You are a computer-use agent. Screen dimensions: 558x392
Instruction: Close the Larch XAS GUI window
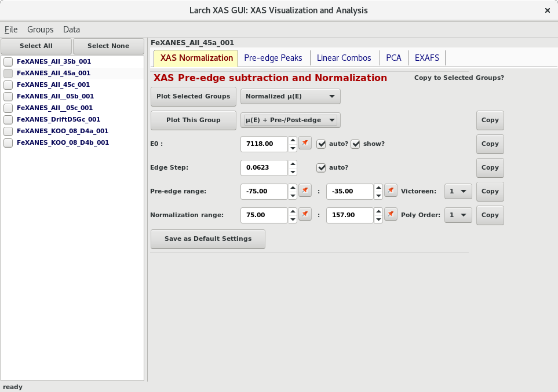pos(548,10)
